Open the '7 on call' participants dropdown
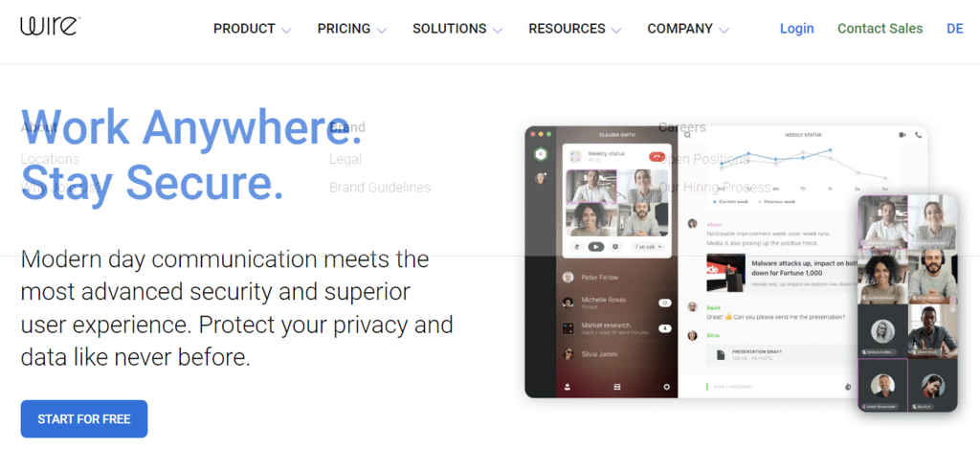980x449 pixels. pos(647,247)
